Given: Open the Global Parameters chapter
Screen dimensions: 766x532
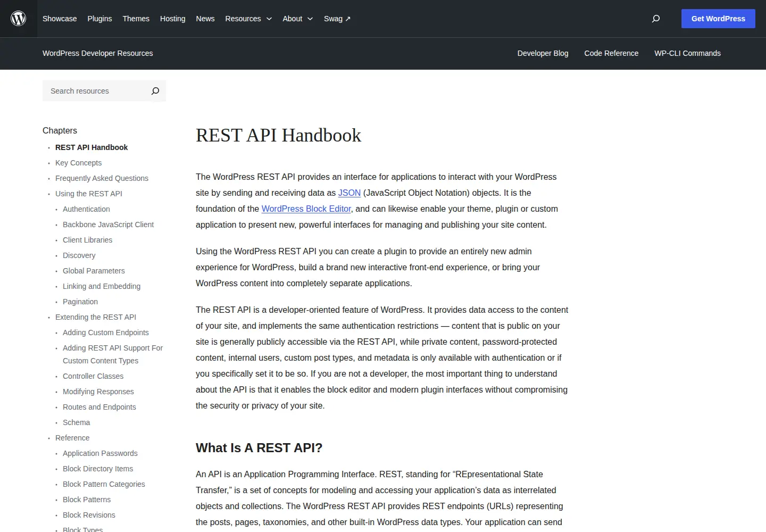Looking at the screenshot, I should (x=94, y=271).
